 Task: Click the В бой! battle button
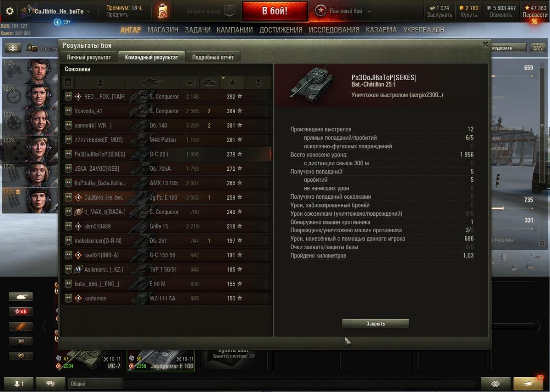pyautogui.click(x=275, y=11)
